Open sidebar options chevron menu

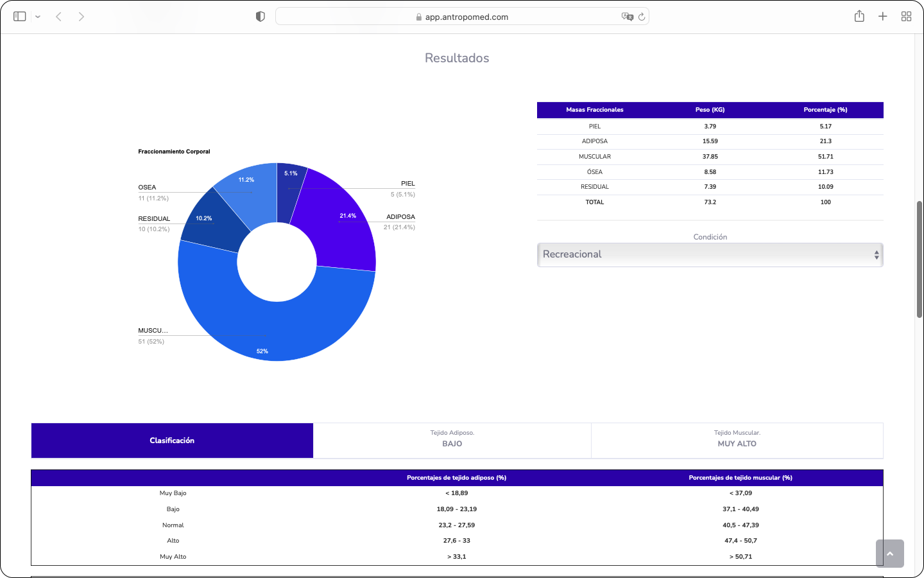[38, 17]
